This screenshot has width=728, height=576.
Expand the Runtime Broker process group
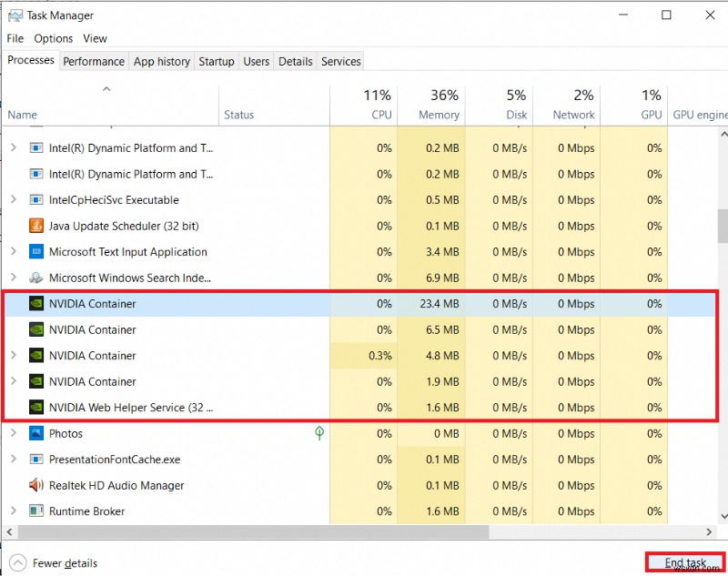(13, 511)
